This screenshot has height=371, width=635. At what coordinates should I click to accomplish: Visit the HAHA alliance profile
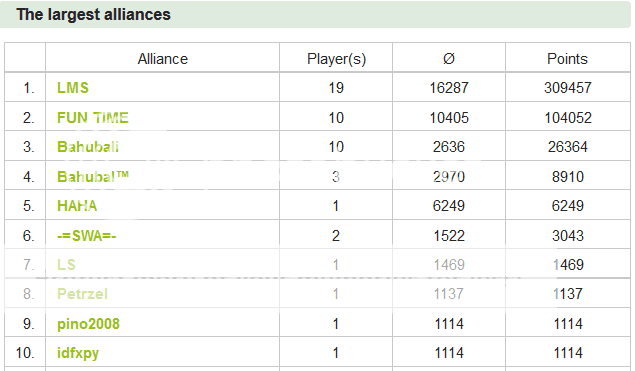[77, 206]
